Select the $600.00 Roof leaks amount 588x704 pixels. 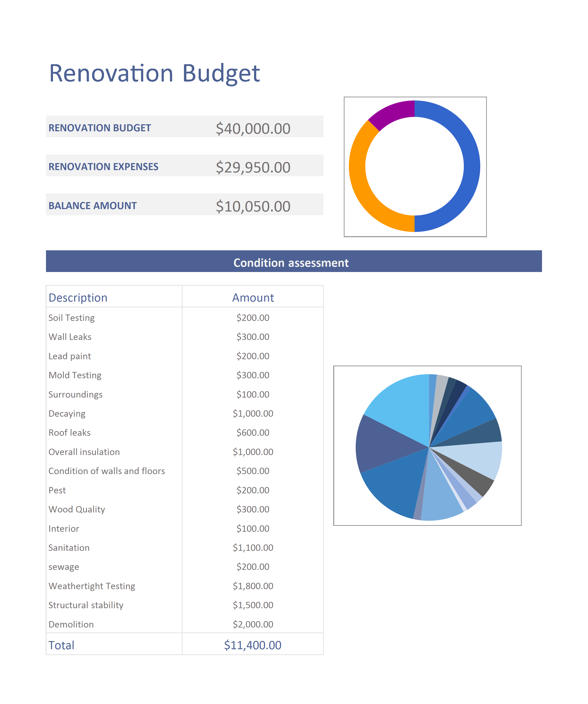point(253,433)
